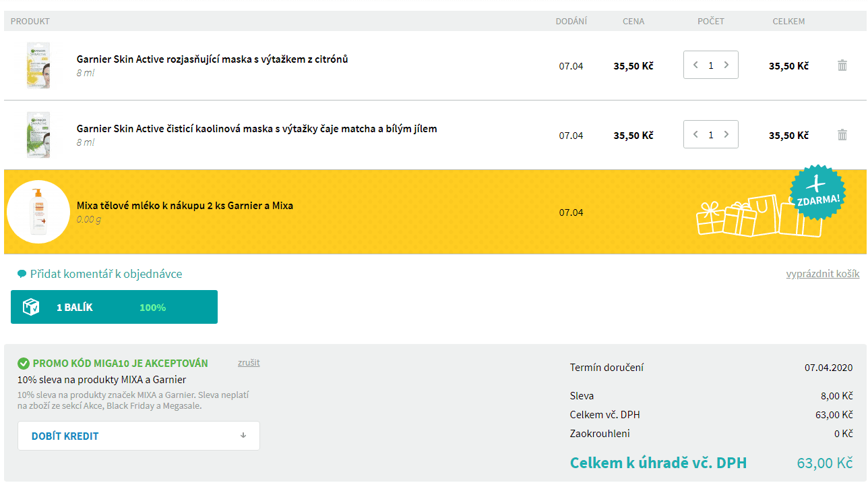Screen dimensions: 868x485
Task: Increase quantity of the lemon mask
Action: pyautogui.click(x=726, y=65)
